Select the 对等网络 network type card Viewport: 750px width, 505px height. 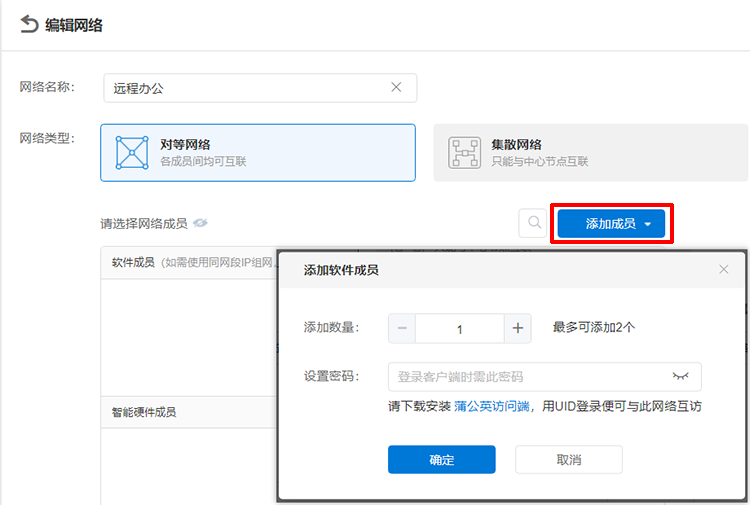[x=258, y=153]
